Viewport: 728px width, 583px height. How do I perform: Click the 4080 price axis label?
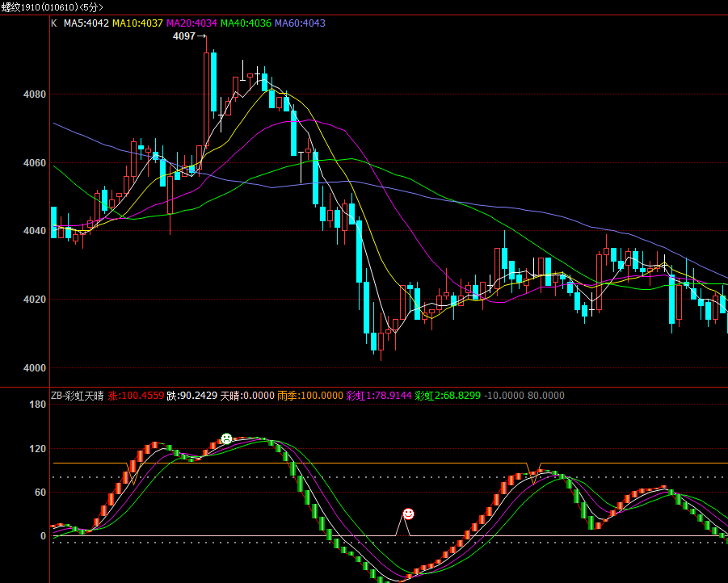coord(35,94)
